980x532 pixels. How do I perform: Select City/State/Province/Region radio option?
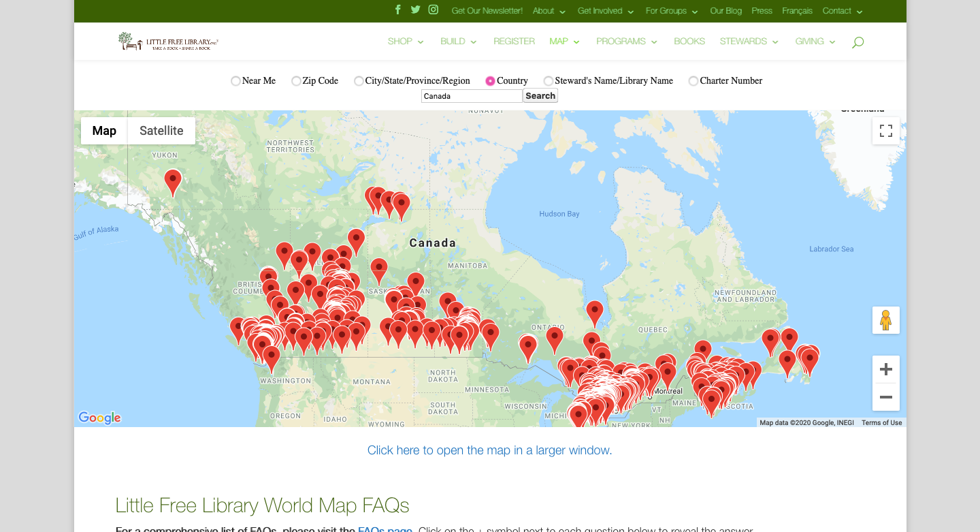coord(359,81)
